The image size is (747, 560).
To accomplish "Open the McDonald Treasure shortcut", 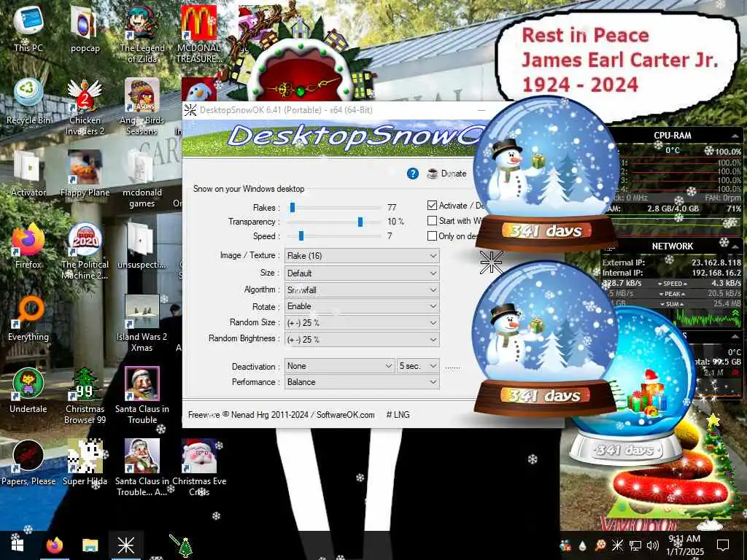I will click(x=198, y=34).
